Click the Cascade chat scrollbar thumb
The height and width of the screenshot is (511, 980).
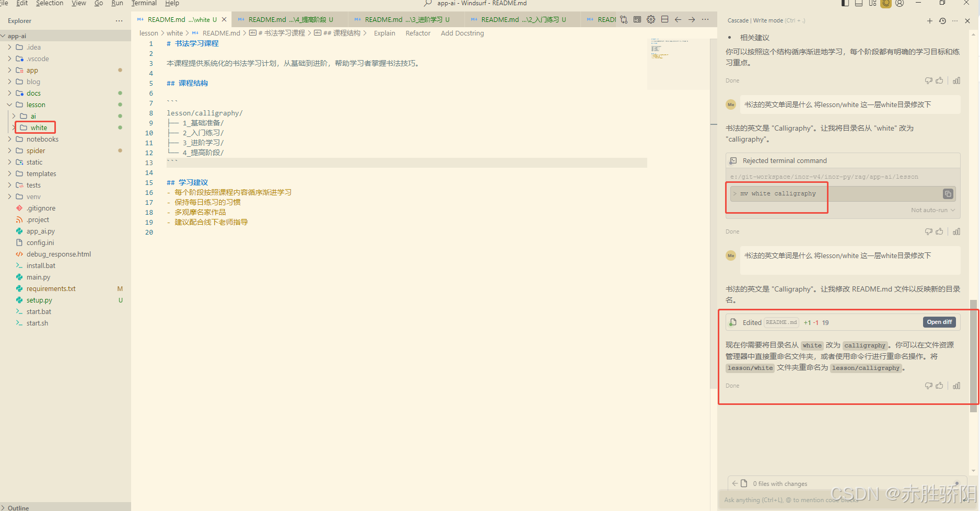pos(973,356)
